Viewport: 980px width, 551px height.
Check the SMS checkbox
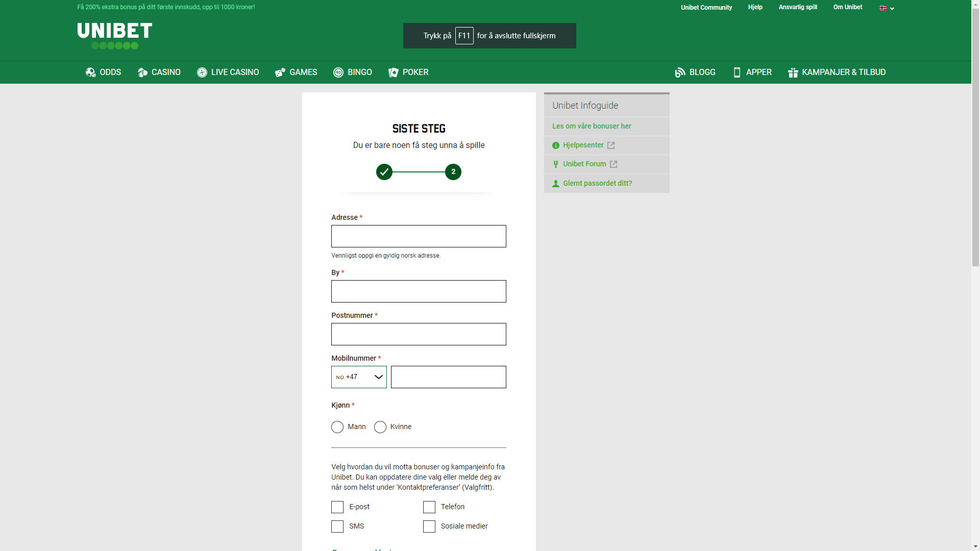pos(337,527)
